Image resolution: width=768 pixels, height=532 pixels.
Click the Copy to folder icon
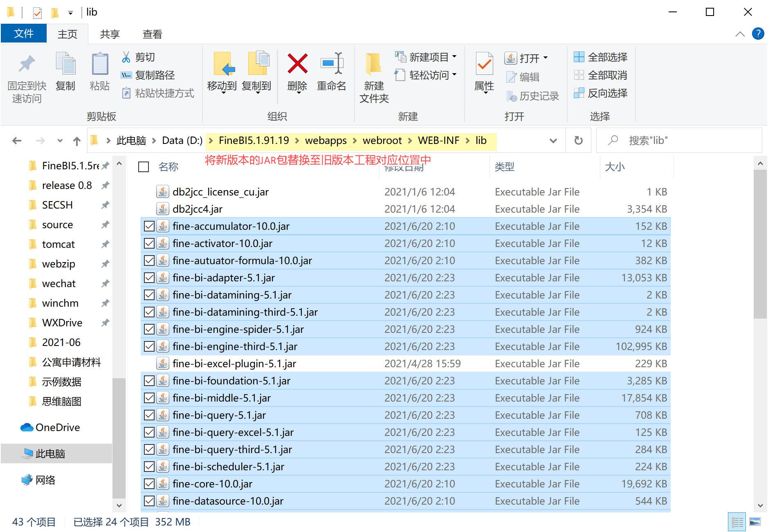click(258, 64)
